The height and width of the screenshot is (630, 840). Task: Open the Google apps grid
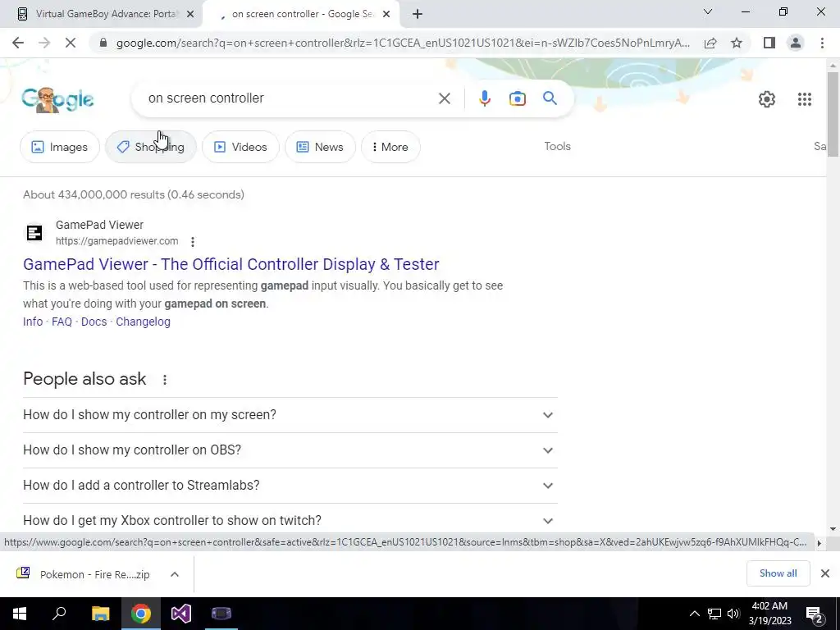(804, 99)
